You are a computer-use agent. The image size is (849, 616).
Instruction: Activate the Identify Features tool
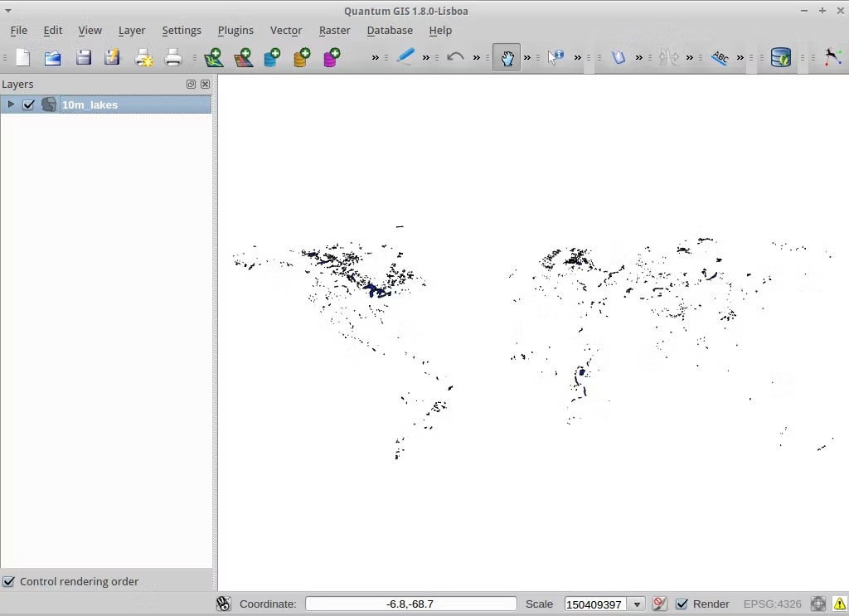click(x=555, y=57)
